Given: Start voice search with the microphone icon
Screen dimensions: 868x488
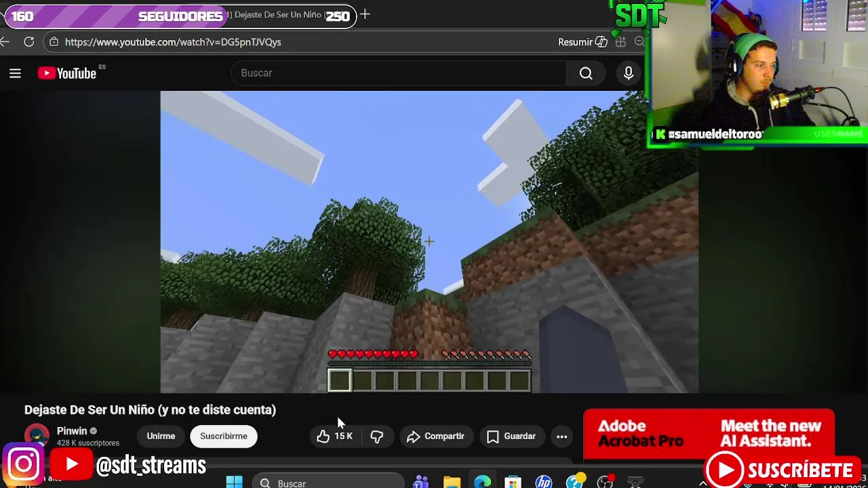Looking at the screenshot, I should (629, 73).
